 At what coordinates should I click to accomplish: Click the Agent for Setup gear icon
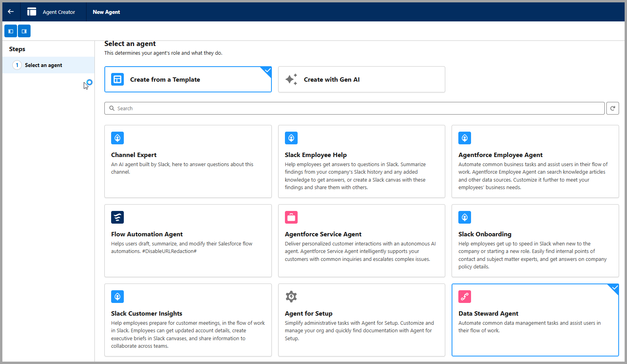291,297
